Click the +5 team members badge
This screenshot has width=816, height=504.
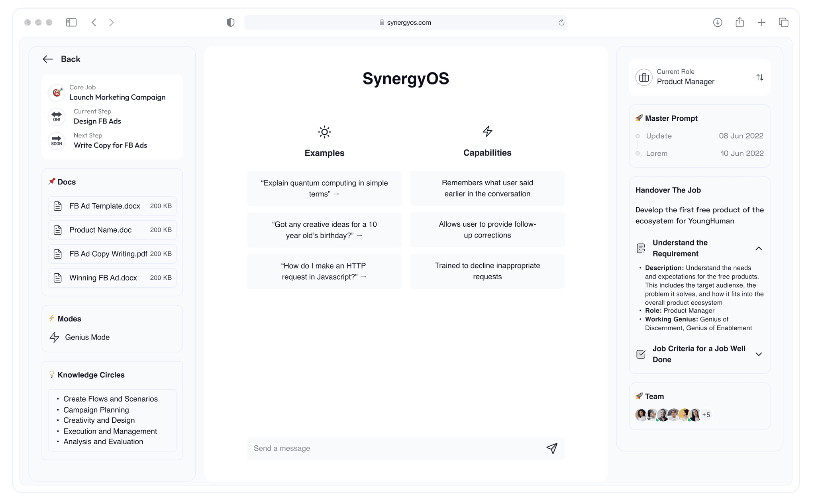pos(706,415)
